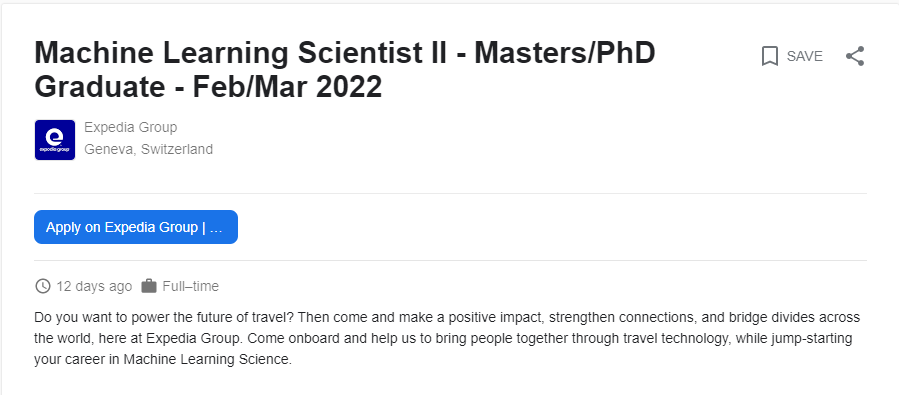Screen dimensions: 899x395
Task: Select the Full-time job type label
Action: [190, 286]
